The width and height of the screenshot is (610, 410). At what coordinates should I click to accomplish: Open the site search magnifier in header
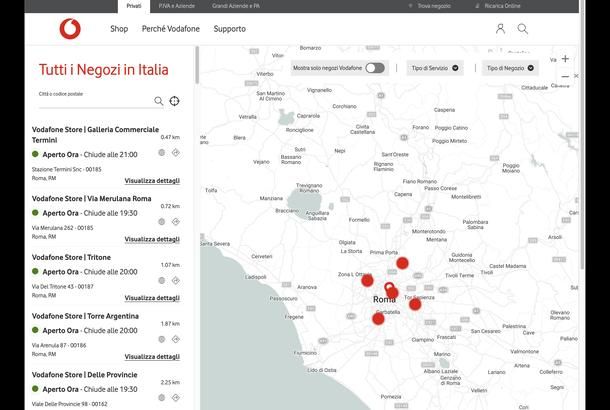tap(522, 29)
